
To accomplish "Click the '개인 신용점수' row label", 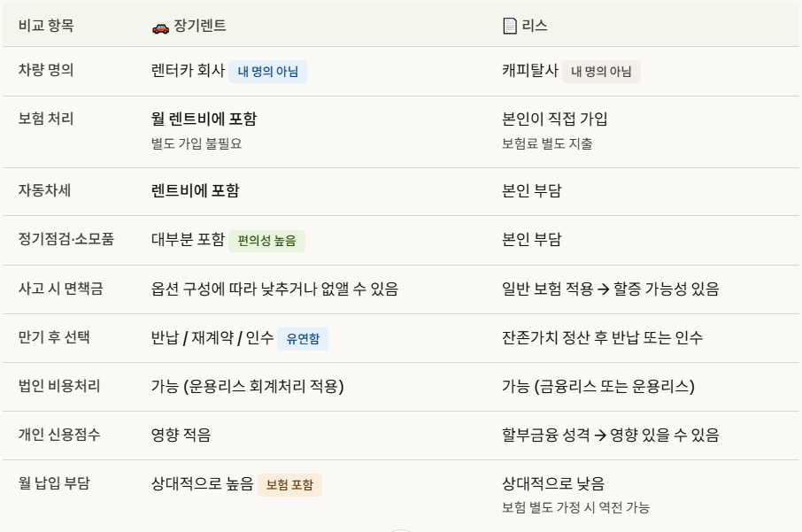I will coord(59,435).
